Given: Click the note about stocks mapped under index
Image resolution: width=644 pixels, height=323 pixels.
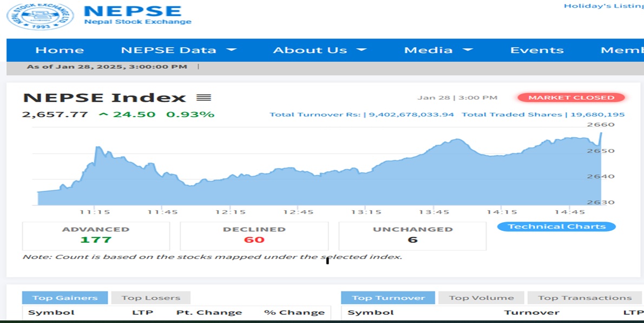Looking at the screenshot, I should [212, 257].
